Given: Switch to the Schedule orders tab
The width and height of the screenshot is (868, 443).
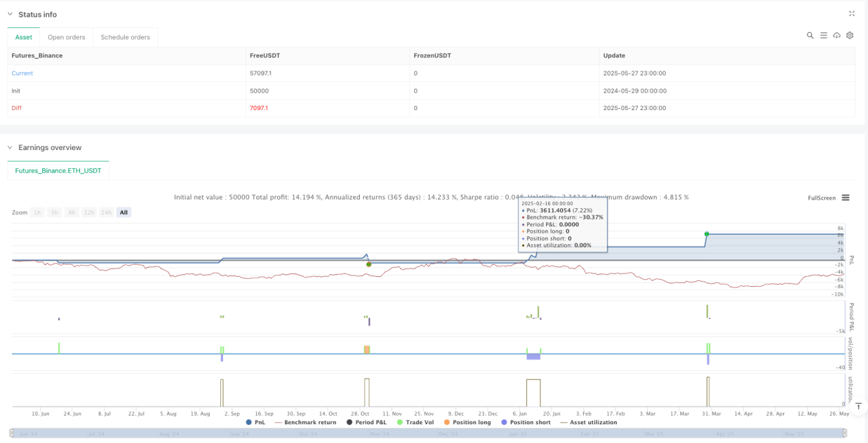Looking at the screenshot, I should click(x=125, y=37).
